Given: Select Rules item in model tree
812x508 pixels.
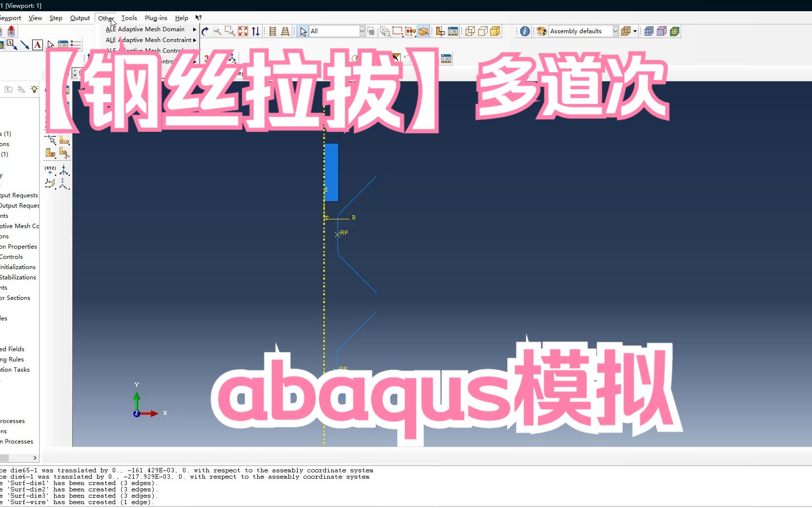Looking at the screenshot, I should point(12,360).
